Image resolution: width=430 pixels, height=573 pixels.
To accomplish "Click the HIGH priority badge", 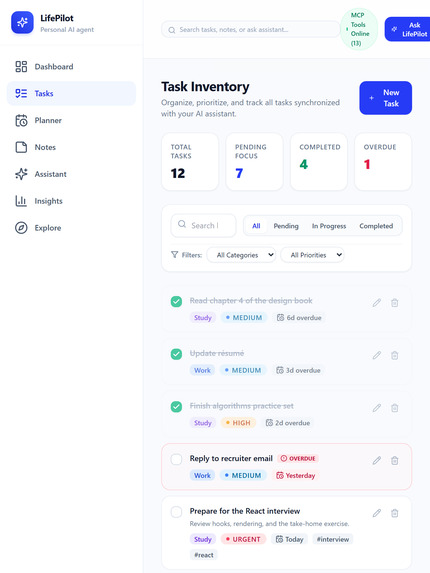I will pos(238,423).
